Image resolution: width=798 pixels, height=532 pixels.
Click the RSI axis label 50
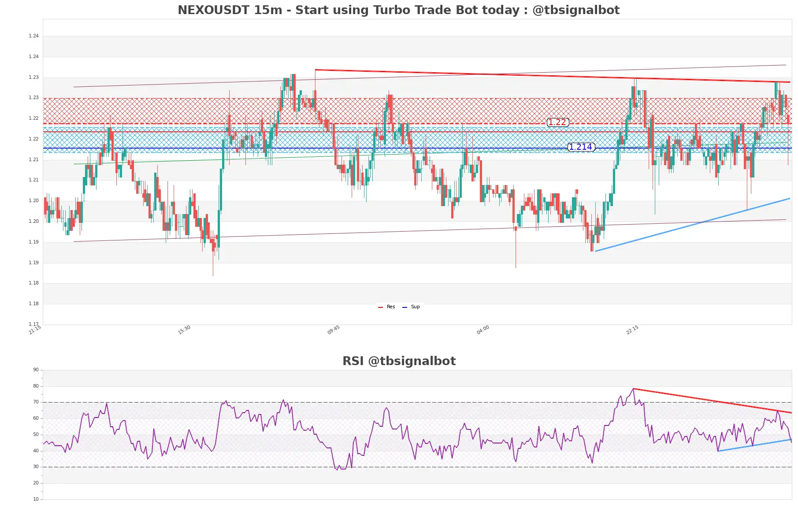pyautogui.click(x=36, y=435)
